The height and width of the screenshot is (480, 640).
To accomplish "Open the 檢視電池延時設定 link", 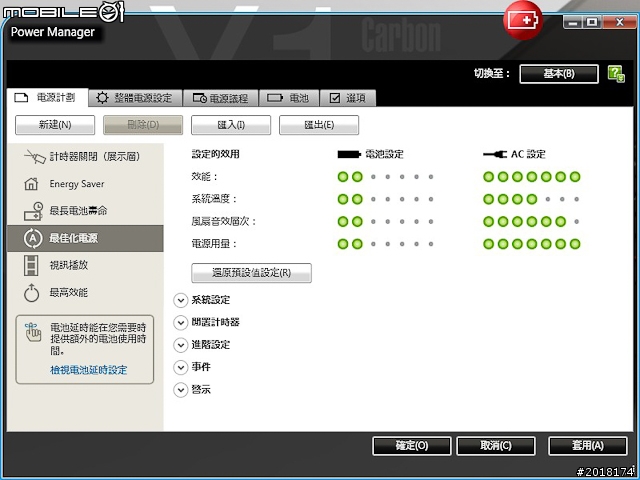I will (89, 370).
